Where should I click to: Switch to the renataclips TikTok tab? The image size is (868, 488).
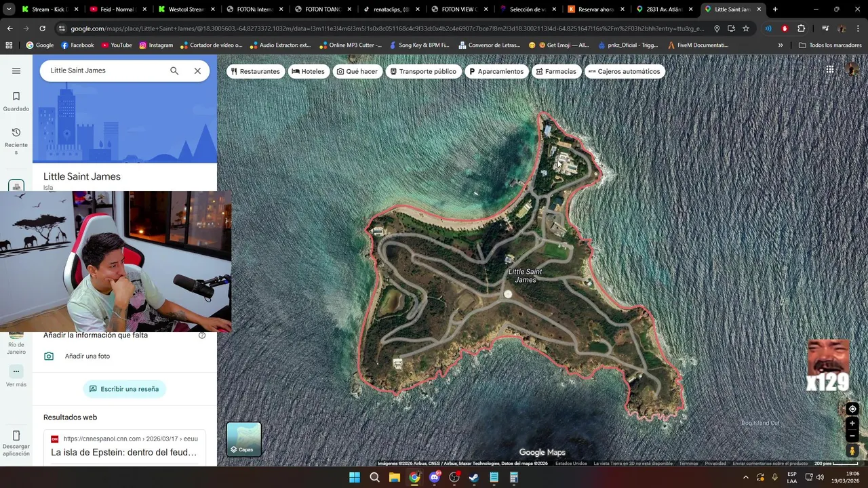[391, 9]
